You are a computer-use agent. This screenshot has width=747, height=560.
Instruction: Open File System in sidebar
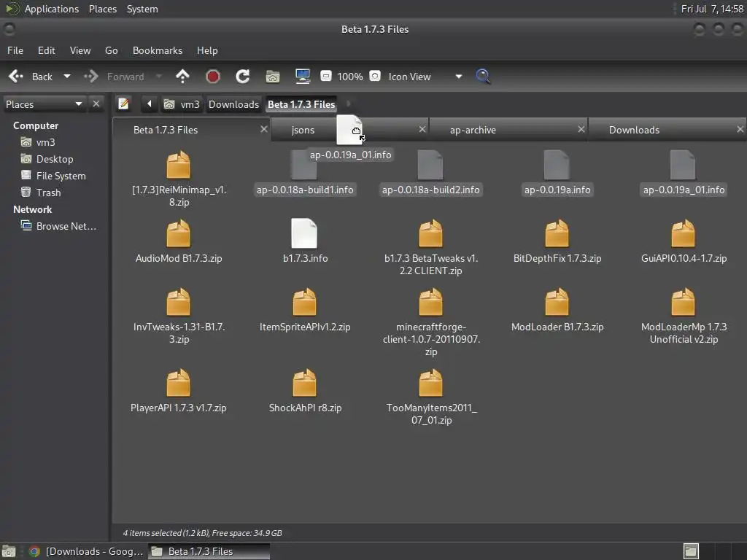[x=61, y=176]
